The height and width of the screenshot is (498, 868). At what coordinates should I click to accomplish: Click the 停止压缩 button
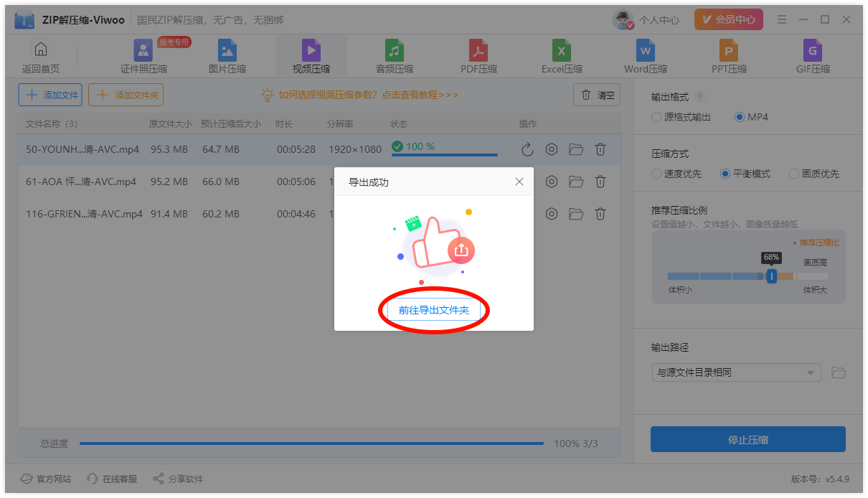748,439
